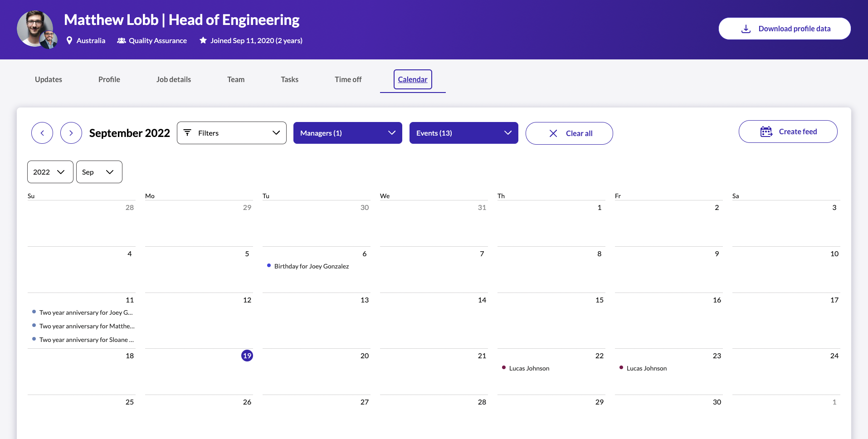Switch to the Time off tab
The width and height of the screenshot is (868, 439).
[348, 79]
